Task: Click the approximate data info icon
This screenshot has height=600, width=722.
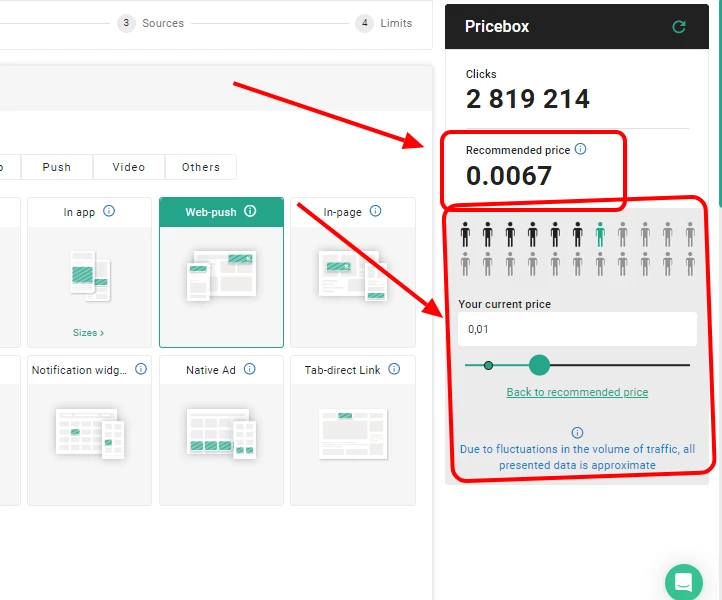Action: click(x=577, y=432)
